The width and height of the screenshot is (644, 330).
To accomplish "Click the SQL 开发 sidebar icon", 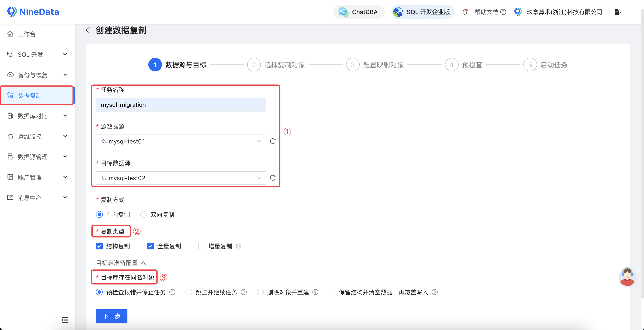I will [10, 54].
